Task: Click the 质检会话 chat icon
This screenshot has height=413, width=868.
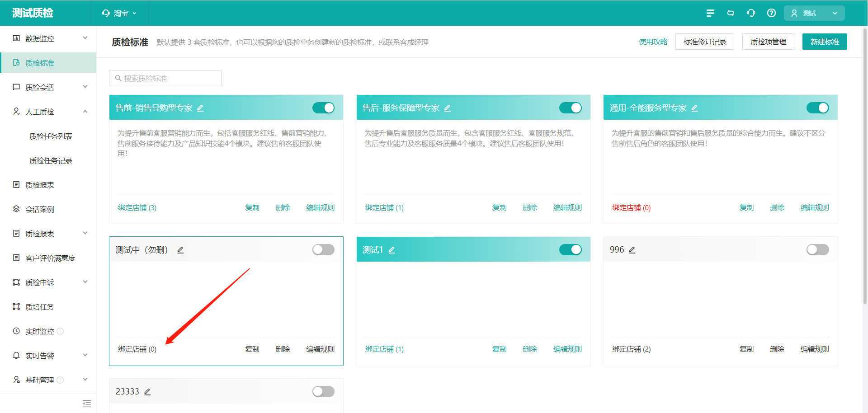Action: click(x=16, y=87)
